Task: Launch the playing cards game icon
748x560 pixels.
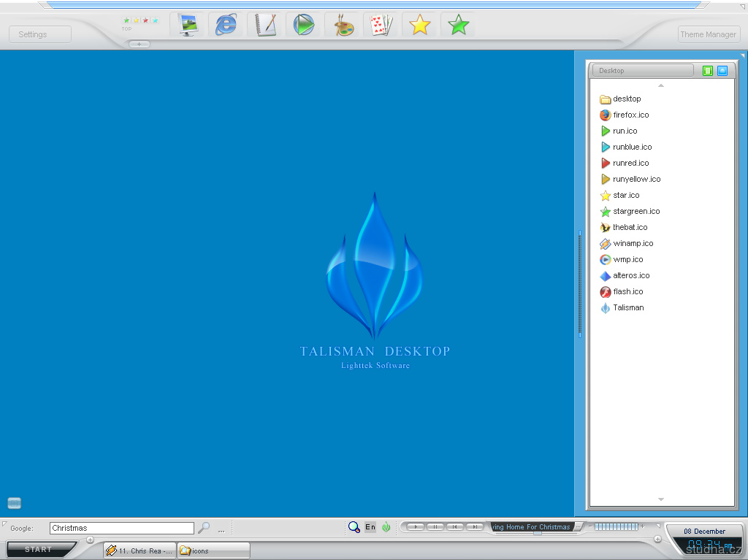Action: point(381,26)
